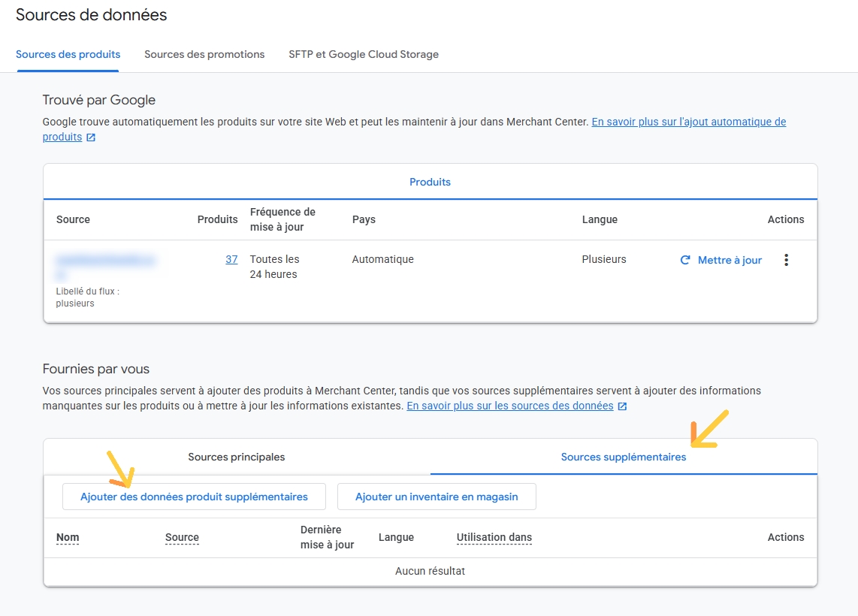Sort the table by the Nom column
The image size is (858, 616).
pyautogui.click(x=68, y=537)
